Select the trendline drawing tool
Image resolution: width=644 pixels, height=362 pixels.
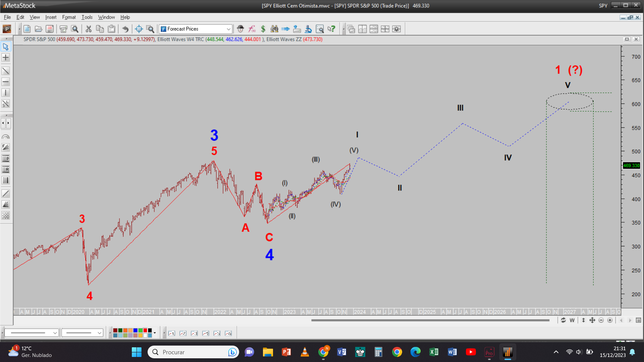pyautogui.click(x=6, y=71)
